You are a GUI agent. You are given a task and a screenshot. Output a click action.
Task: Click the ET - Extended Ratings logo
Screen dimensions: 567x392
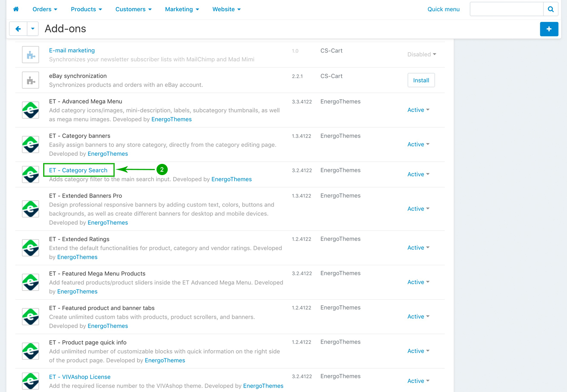pyautogui.click(x=31, y=248)
